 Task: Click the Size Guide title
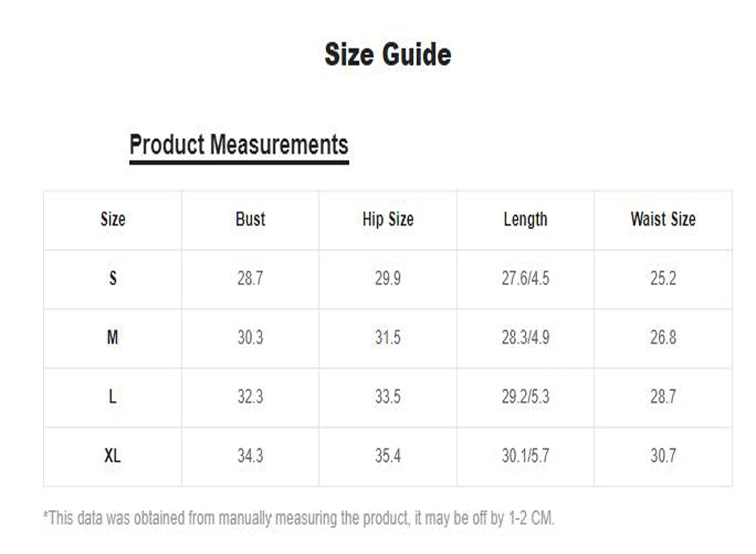pyautogui.click(x=388, y=54)
